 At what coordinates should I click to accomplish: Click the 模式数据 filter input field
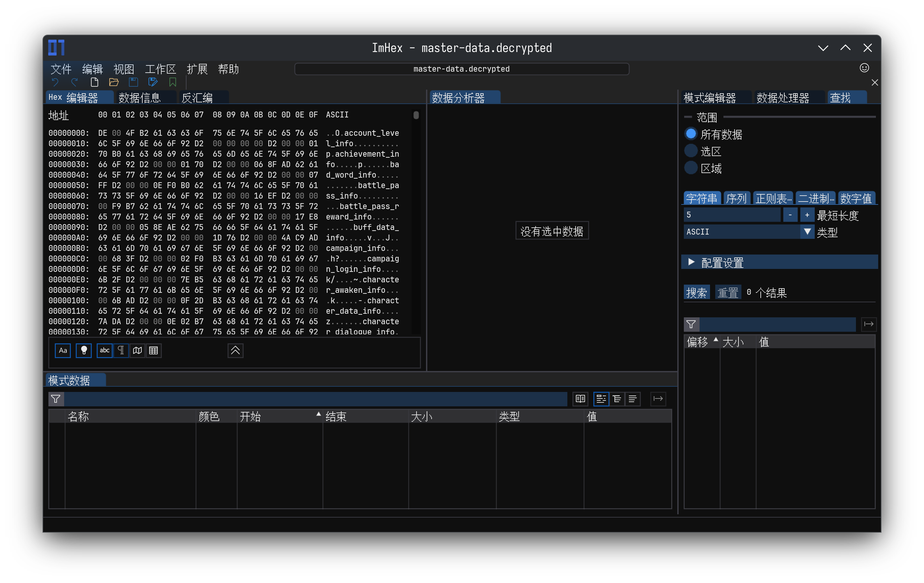(x=315, y=399)
